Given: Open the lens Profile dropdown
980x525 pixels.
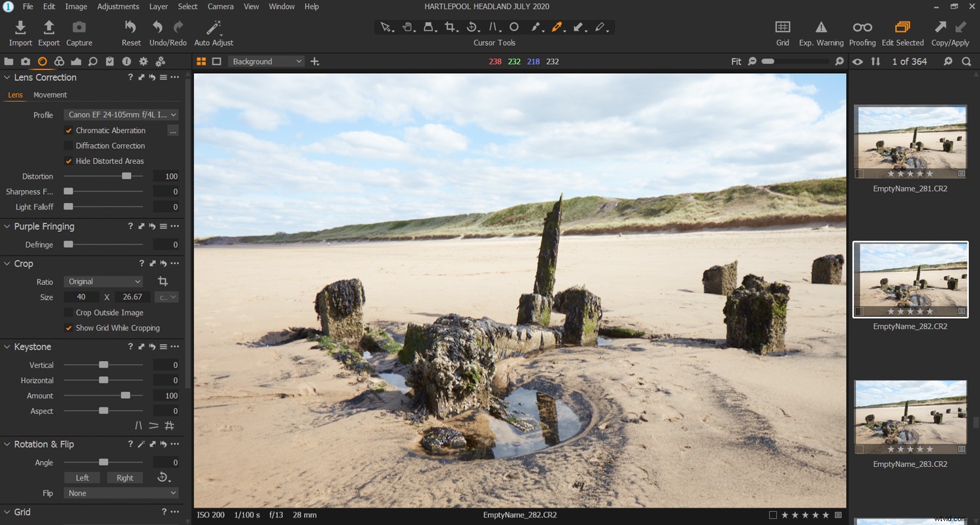Looking at the screenshot, I should click(121, 114).
